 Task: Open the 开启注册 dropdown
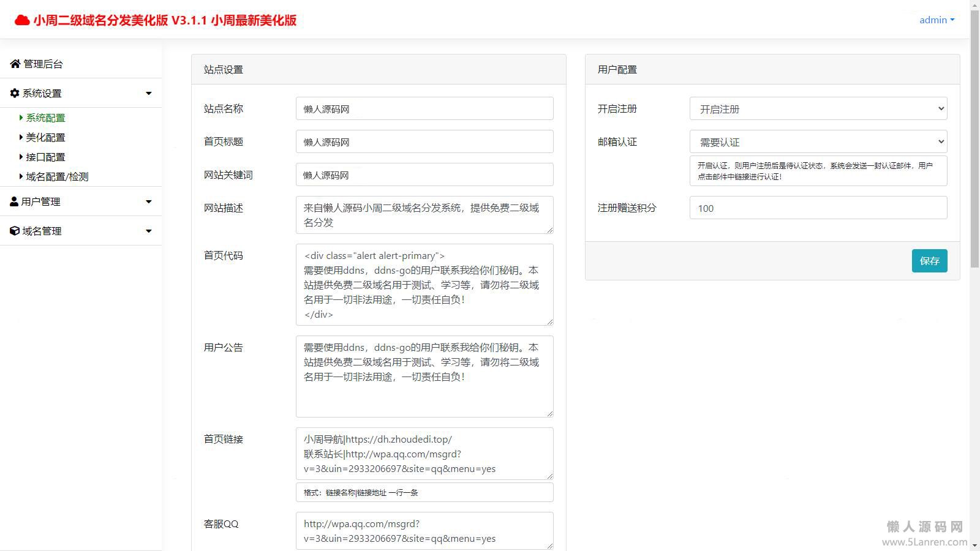(818, 109)
